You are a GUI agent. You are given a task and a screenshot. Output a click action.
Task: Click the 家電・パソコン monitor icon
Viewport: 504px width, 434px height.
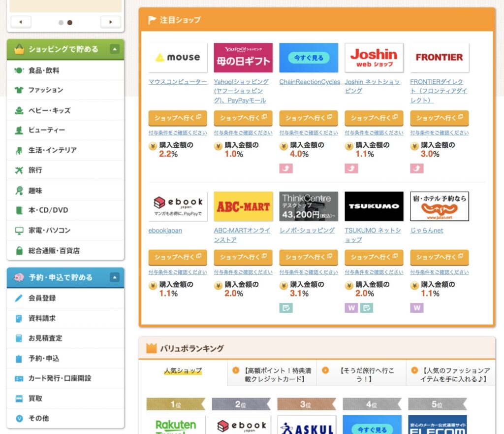click(19, 231)
